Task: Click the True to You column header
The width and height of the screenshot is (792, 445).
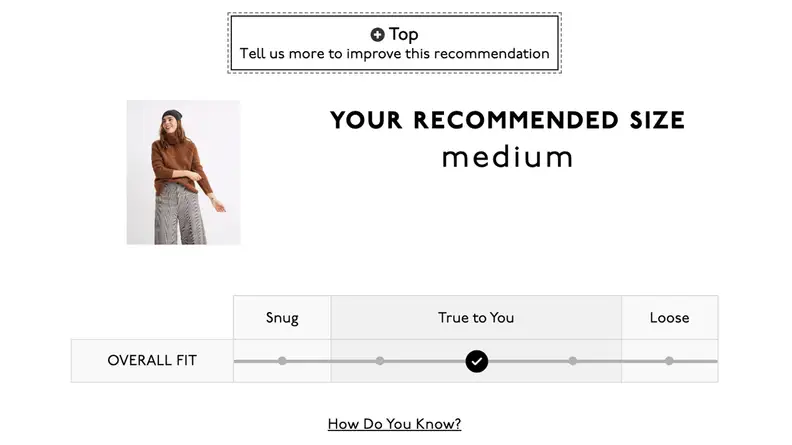Action: point(476,317)
